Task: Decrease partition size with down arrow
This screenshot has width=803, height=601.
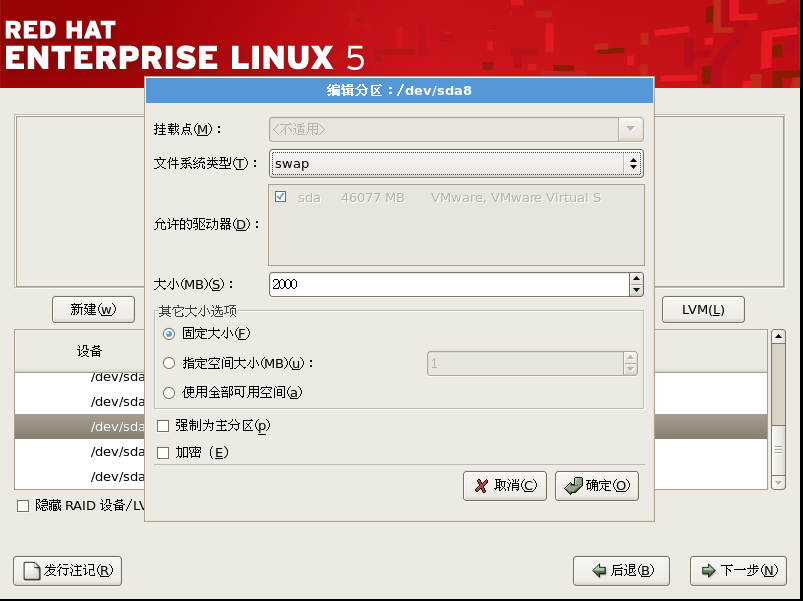Action: coord(636,290)
